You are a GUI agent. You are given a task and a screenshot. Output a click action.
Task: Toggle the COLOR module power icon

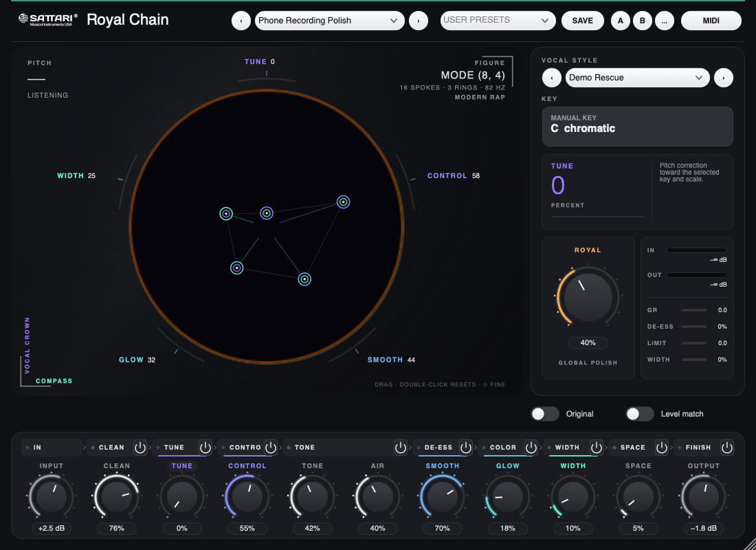[x=531, y=448]
